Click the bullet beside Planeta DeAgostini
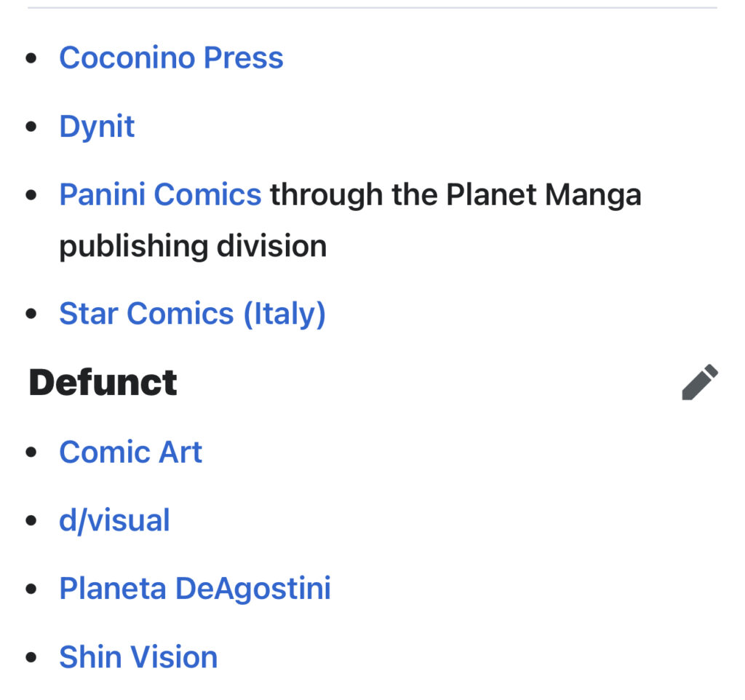The image size is (745, 700). coord(31,589)
